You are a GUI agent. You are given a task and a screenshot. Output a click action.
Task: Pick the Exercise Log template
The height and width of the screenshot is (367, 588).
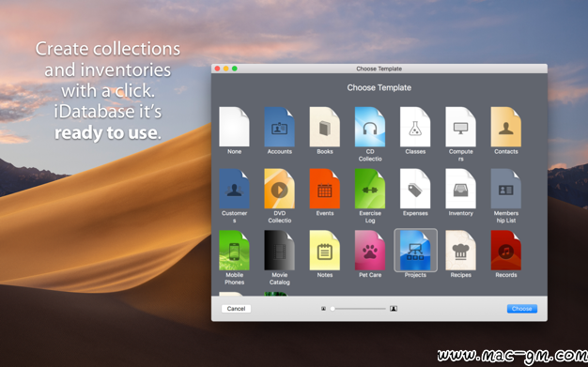[x=370, y=189]
